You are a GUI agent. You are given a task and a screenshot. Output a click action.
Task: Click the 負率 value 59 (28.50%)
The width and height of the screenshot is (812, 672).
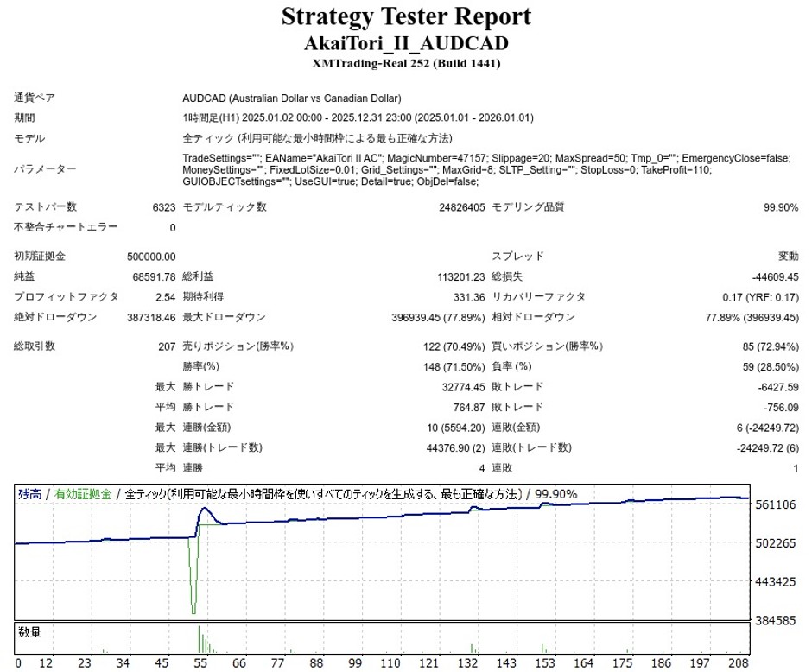771,366
